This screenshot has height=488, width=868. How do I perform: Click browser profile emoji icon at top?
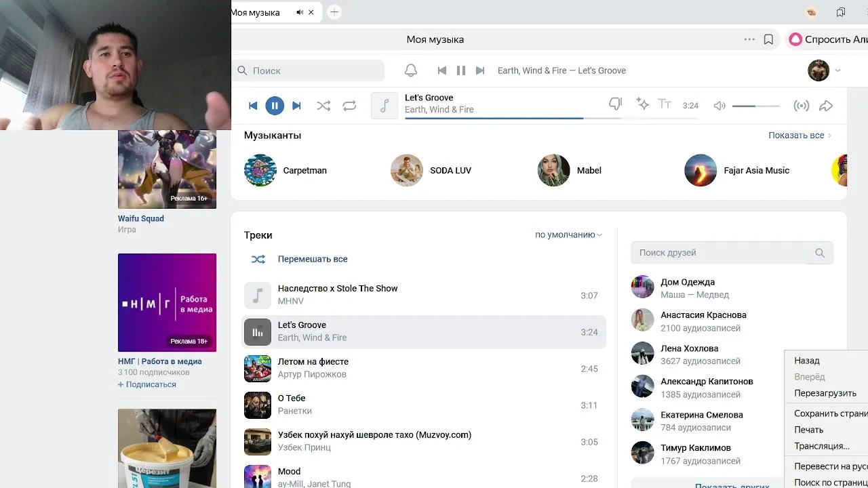pos(810,12)
